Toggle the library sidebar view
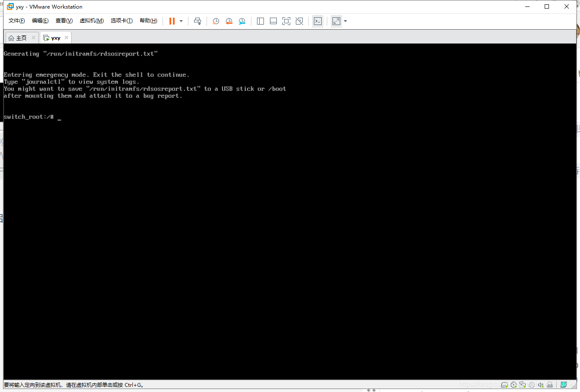Viewport: 580px width, 392px height. coord(260,21)
